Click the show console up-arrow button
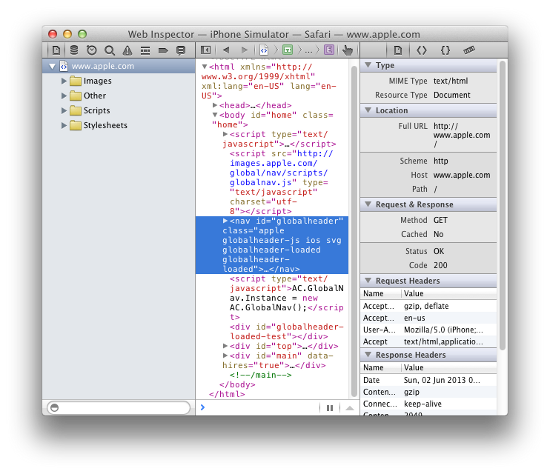Viewport: 550px width, 474px height. point(350,408)
